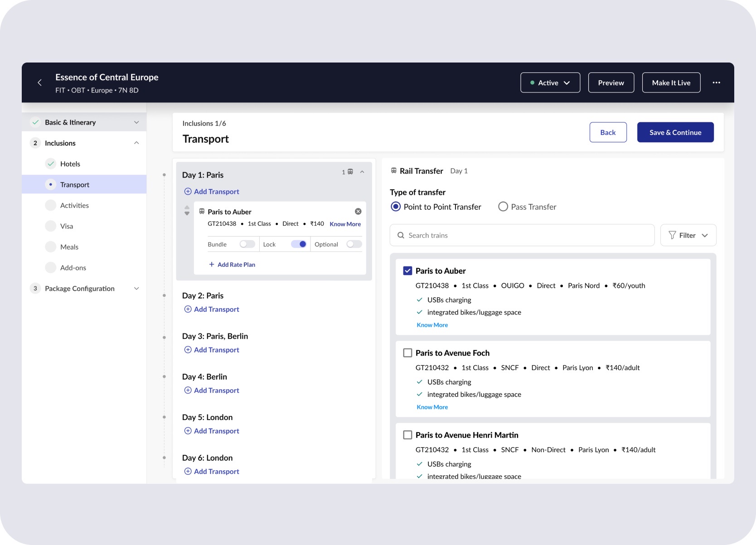
Task: Collapse the Inclusions section chevron
Action: [x=136, y=143]
